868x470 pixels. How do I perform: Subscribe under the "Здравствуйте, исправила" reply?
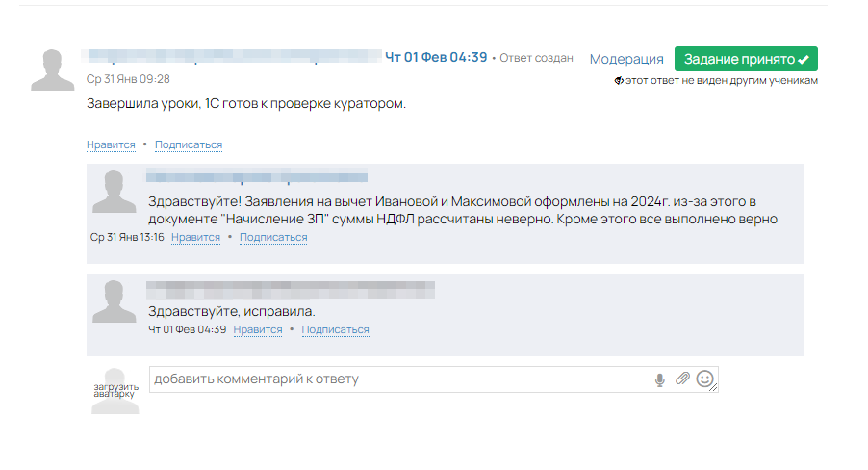tap(335, 329)
